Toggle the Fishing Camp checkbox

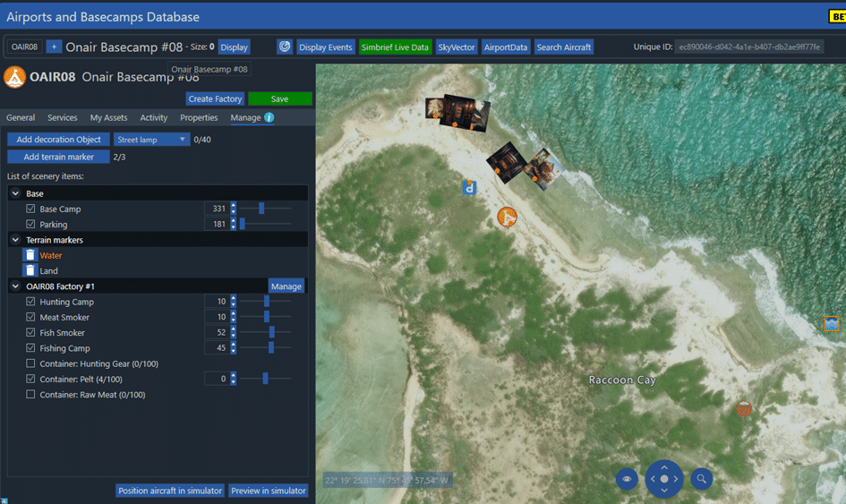[x=30, y=347]
